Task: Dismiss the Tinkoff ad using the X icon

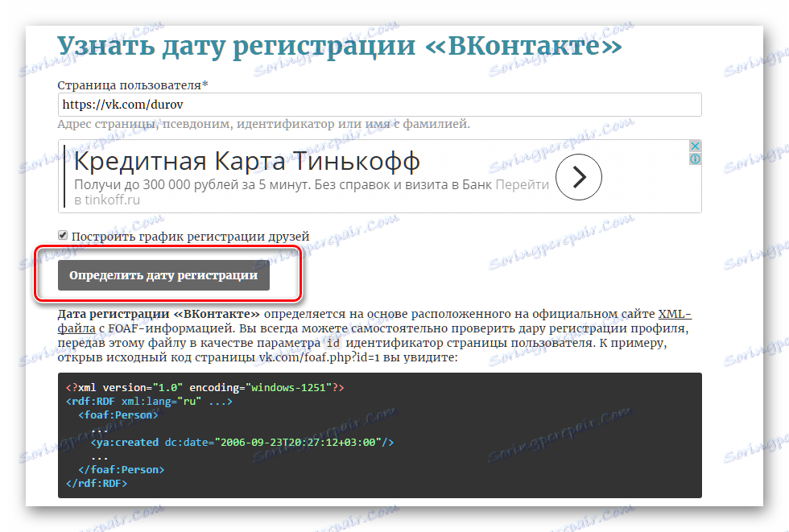Action: click(x=694, y=146)
